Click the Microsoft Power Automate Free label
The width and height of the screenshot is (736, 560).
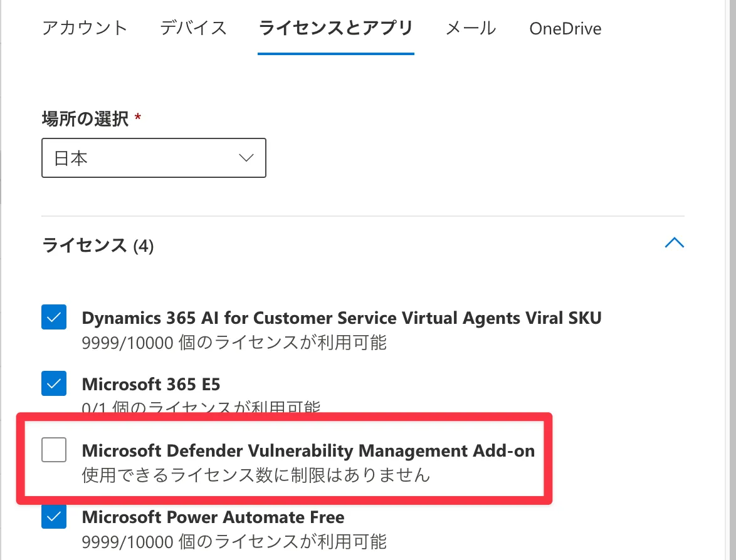click(x=213, y=517)
